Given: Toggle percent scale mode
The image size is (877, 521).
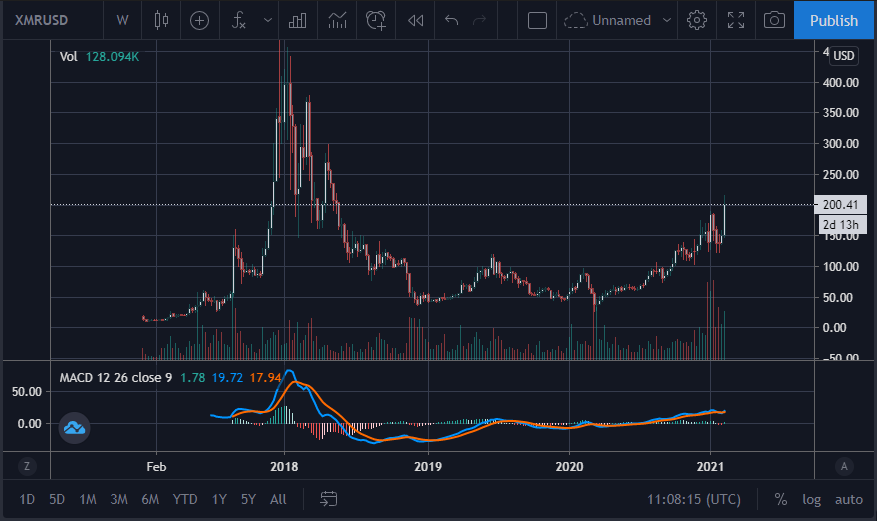Looking at the screenshot, I should (x=781, y=499).
